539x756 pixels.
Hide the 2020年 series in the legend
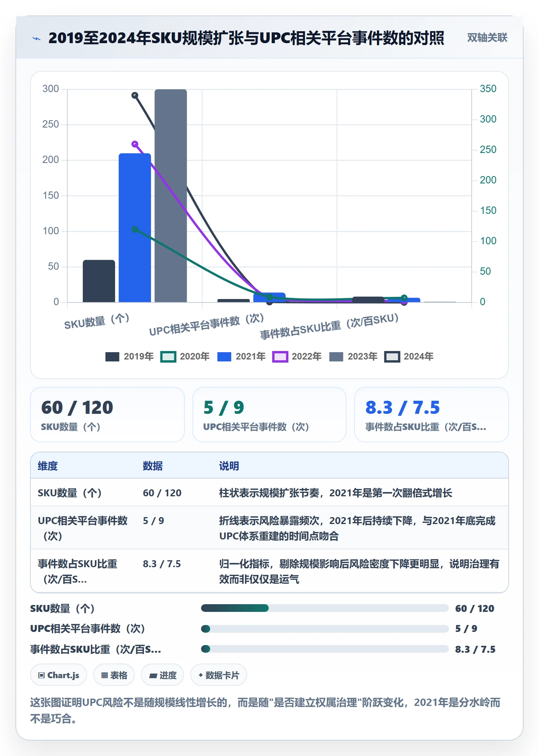point(185,356)
